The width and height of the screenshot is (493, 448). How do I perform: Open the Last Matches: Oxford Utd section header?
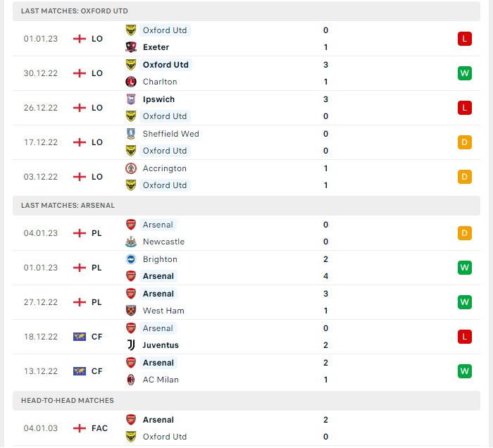75,11
